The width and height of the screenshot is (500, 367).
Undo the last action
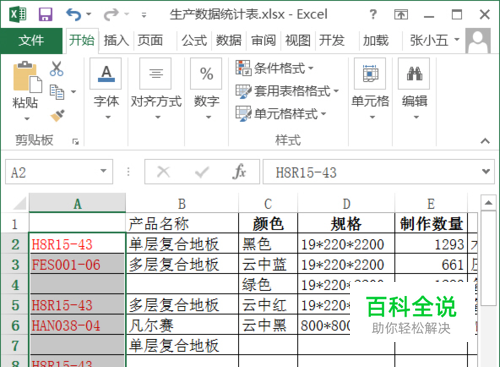tap(73, 15)
